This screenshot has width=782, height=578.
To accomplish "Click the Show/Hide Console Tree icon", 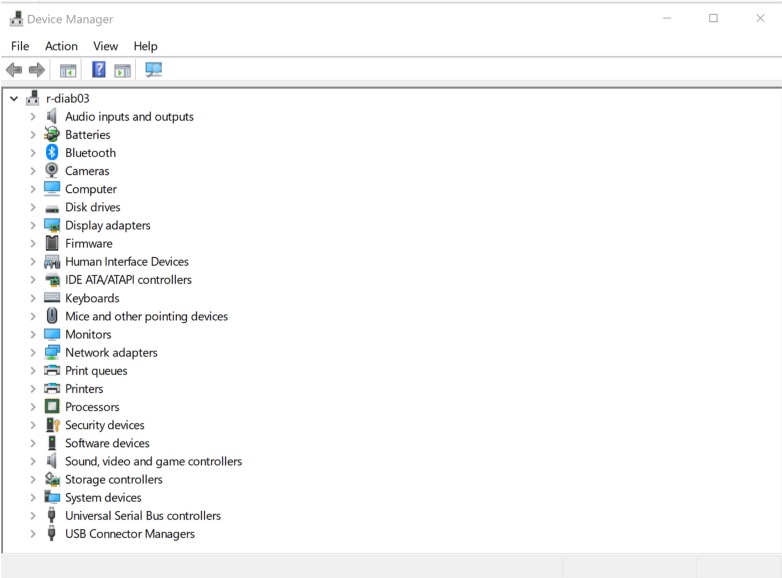I will point(68,70).
